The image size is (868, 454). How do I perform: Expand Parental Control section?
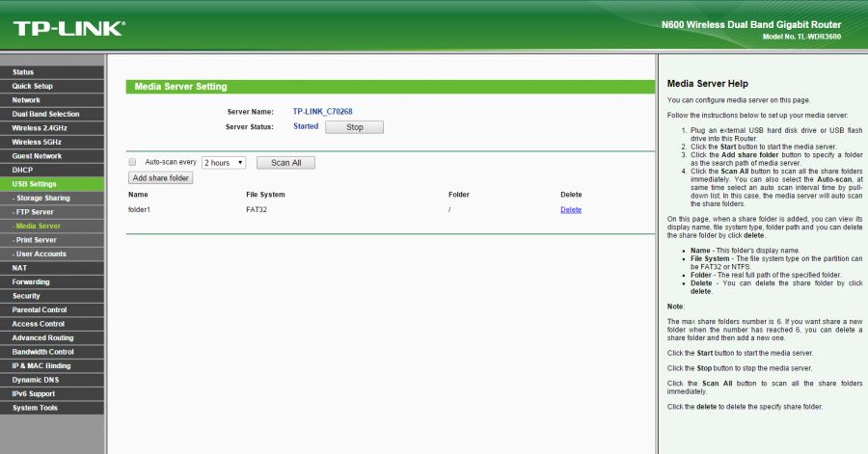click(x=40, y=309)
